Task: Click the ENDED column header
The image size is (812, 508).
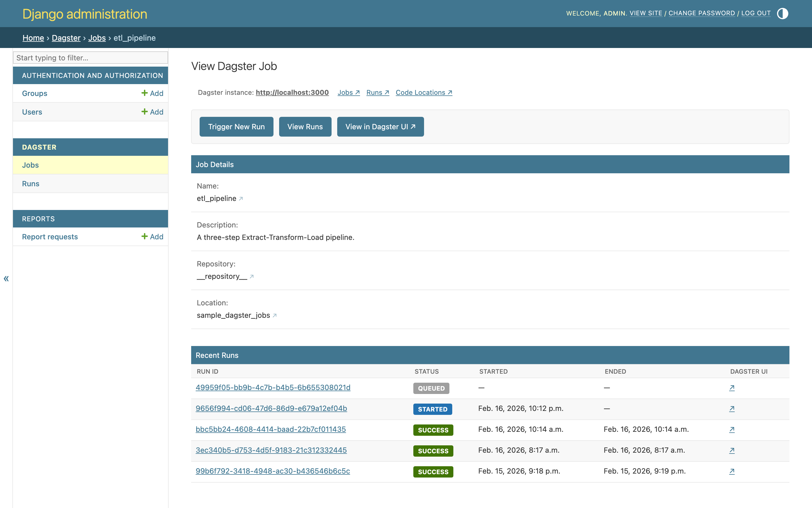Action: (615, 371)
